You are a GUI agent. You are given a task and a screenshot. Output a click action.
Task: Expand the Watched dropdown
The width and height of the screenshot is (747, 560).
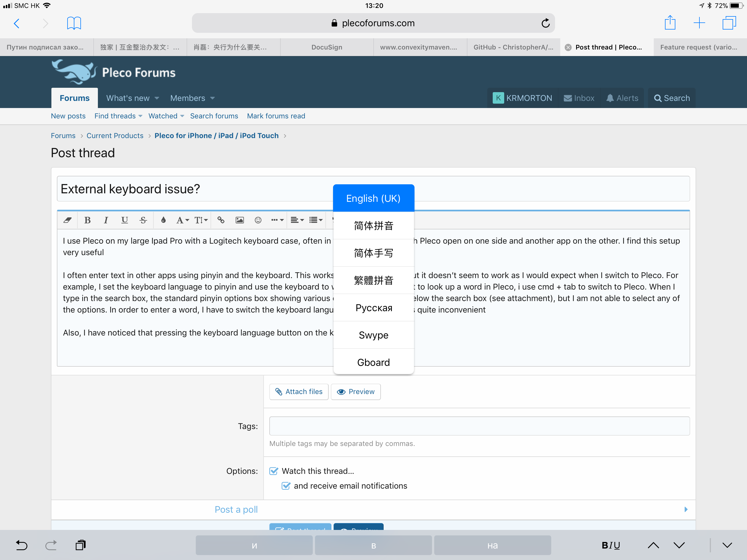click(182, 116)
